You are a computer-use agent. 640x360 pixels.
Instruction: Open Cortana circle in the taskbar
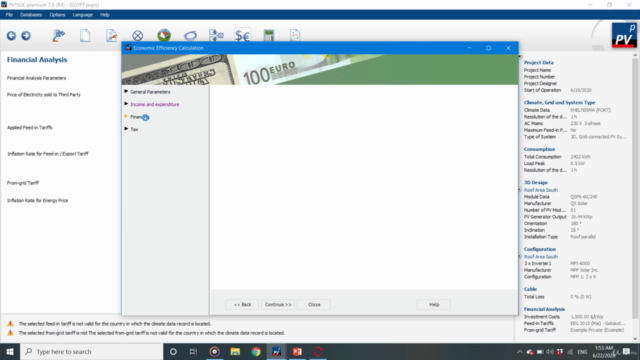click(x=173, y=351)
